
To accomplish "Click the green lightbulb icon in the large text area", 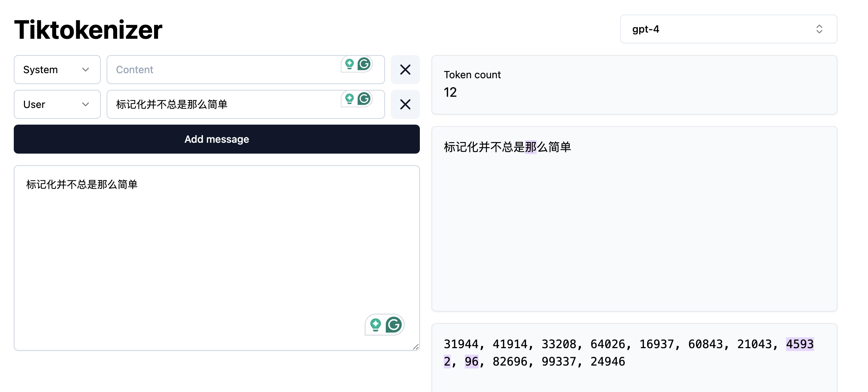I will click(376, 325).
